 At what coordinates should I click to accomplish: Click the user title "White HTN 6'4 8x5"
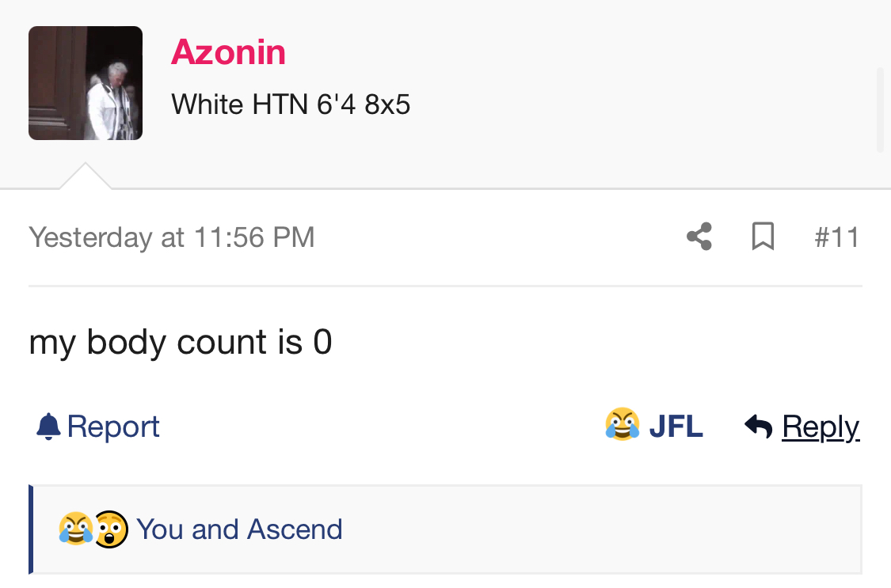[x=291, y=104]
